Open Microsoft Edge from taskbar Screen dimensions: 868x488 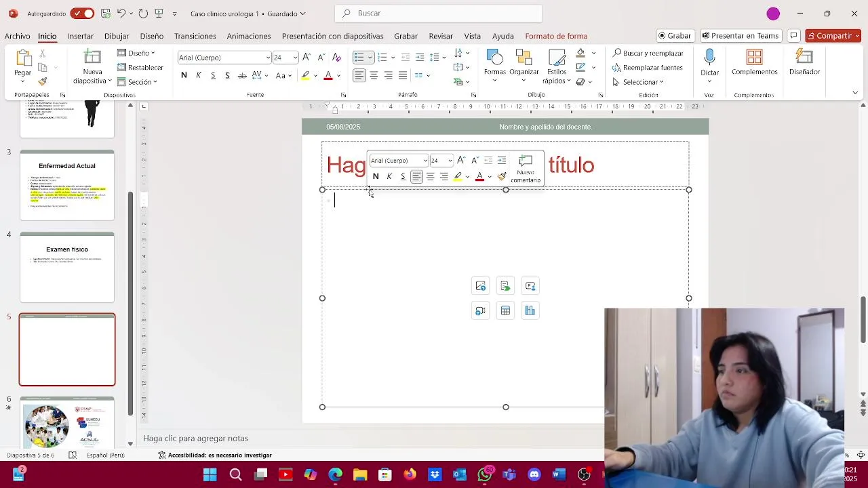[x=336, y=474]
